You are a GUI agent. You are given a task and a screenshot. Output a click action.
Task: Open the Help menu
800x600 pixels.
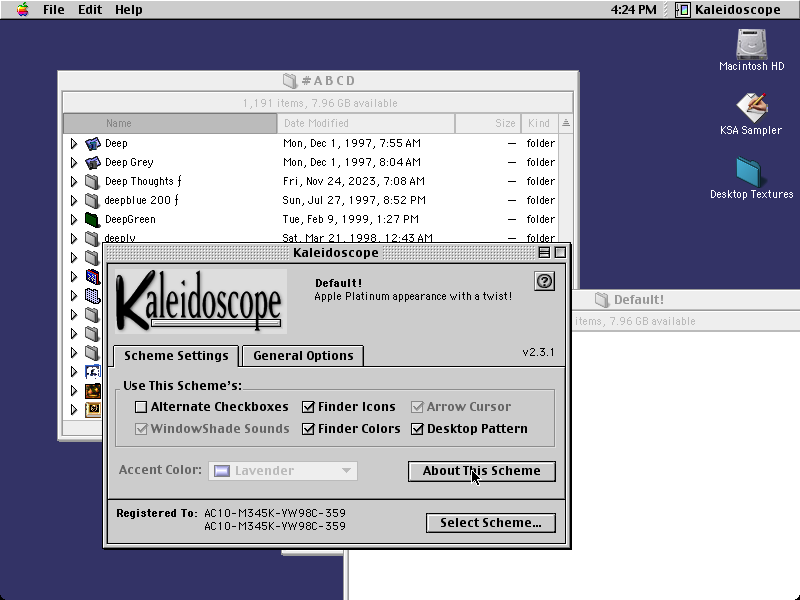tap(129, 10)
